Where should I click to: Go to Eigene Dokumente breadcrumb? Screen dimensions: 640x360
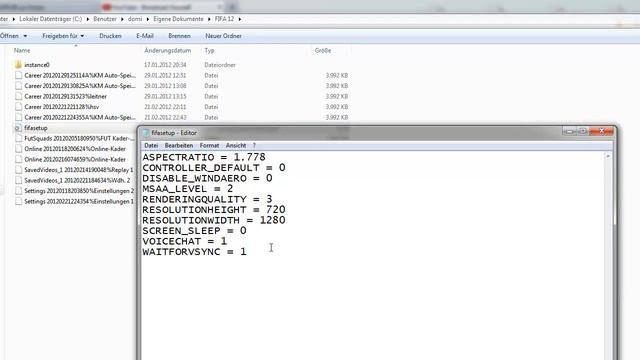pos(178,19)
